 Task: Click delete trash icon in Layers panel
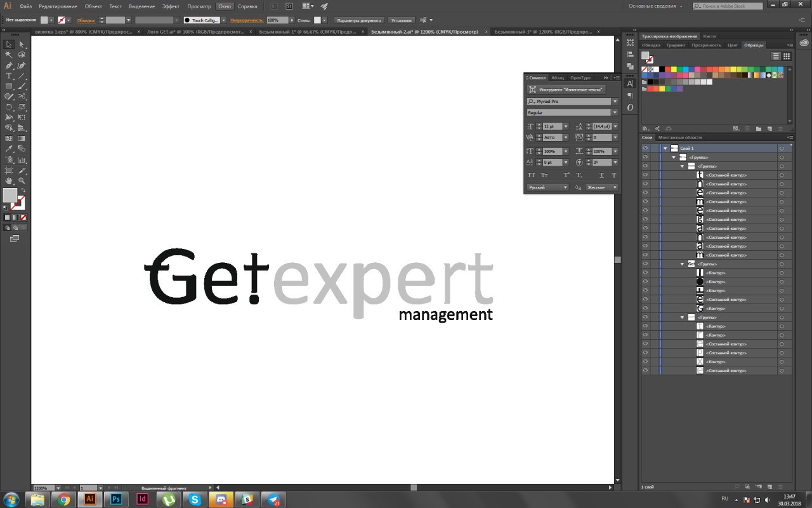[x=781, y=486]
